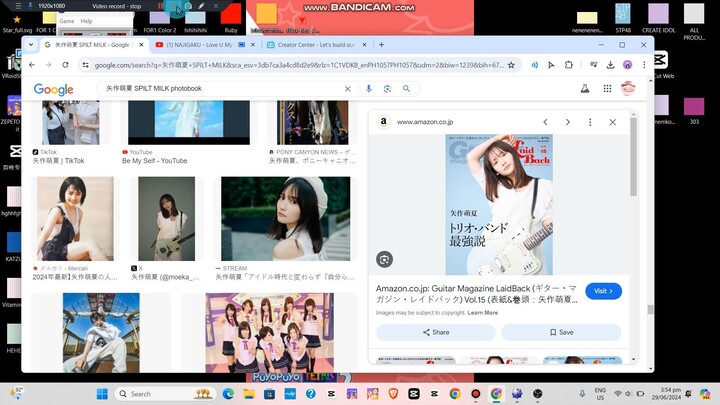Open more options in image preview panel
Viewport: 720px width, 405px height.
[x=590, y=122]
